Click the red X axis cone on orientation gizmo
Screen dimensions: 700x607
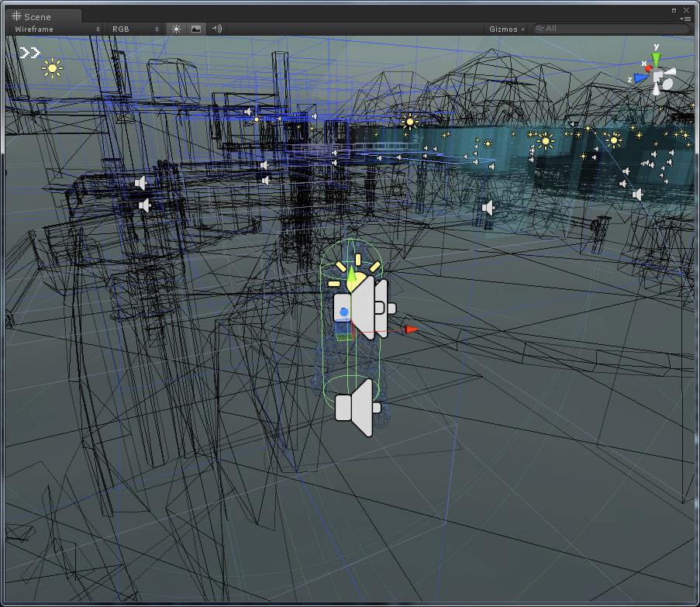648,69
